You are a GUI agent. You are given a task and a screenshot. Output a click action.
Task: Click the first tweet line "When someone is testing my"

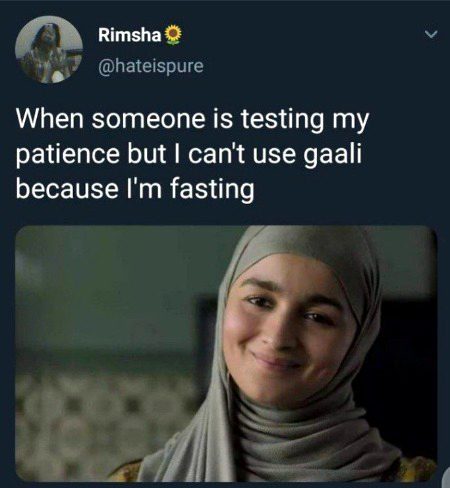click(192, 119)
